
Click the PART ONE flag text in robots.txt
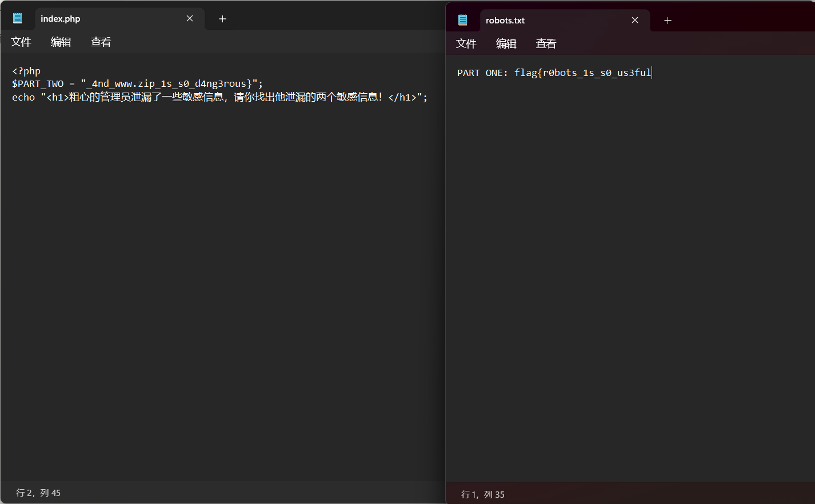coord(554,73)
